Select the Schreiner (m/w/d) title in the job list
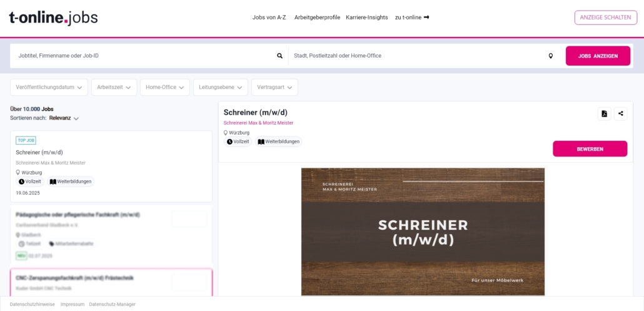 [39, 153]
